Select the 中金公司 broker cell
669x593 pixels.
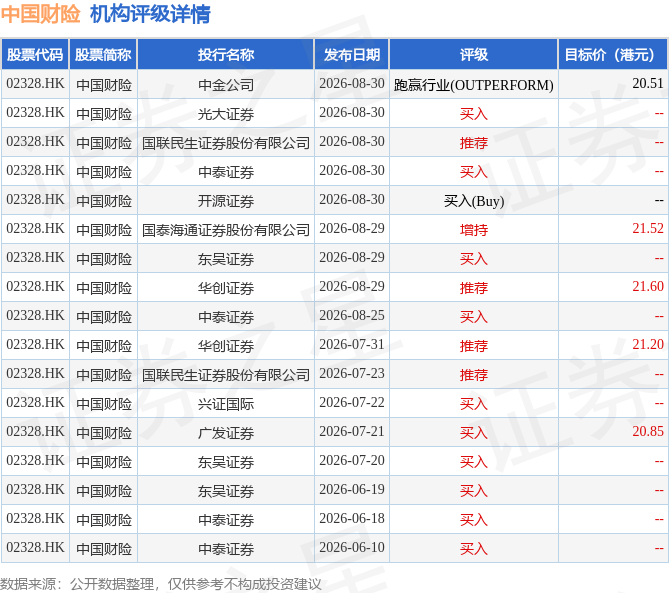pos(226,84)
